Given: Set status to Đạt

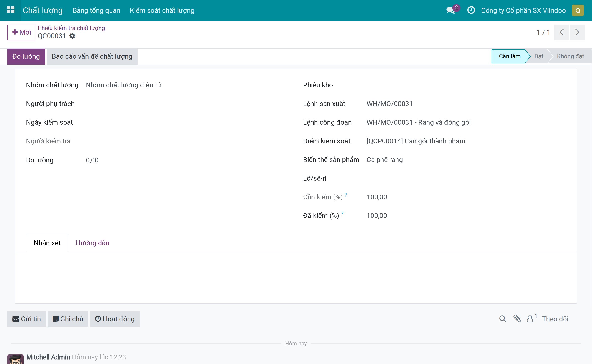Looking at the screenshot, I should click(538, 56).
